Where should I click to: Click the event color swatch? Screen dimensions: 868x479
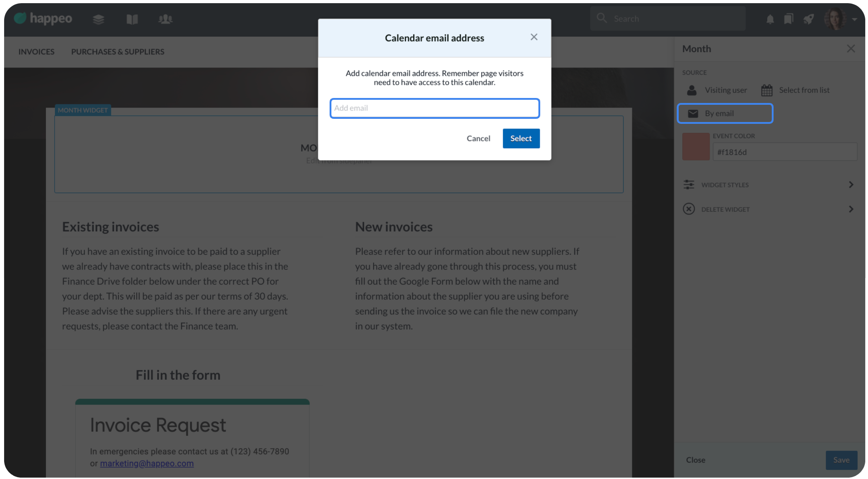[x=695, y=147]
